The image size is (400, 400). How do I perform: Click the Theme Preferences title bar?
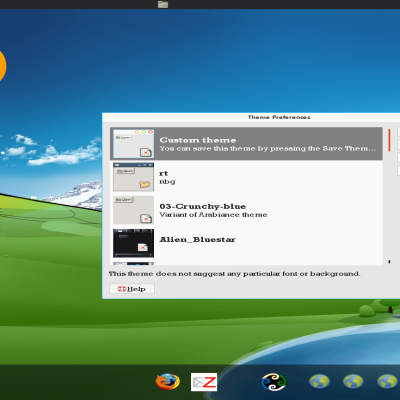tap(251, 117)
